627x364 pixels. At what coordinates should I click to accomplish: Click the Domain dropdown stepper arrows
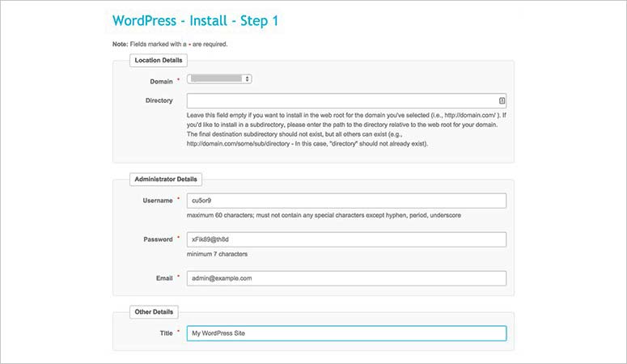point(248,79)
